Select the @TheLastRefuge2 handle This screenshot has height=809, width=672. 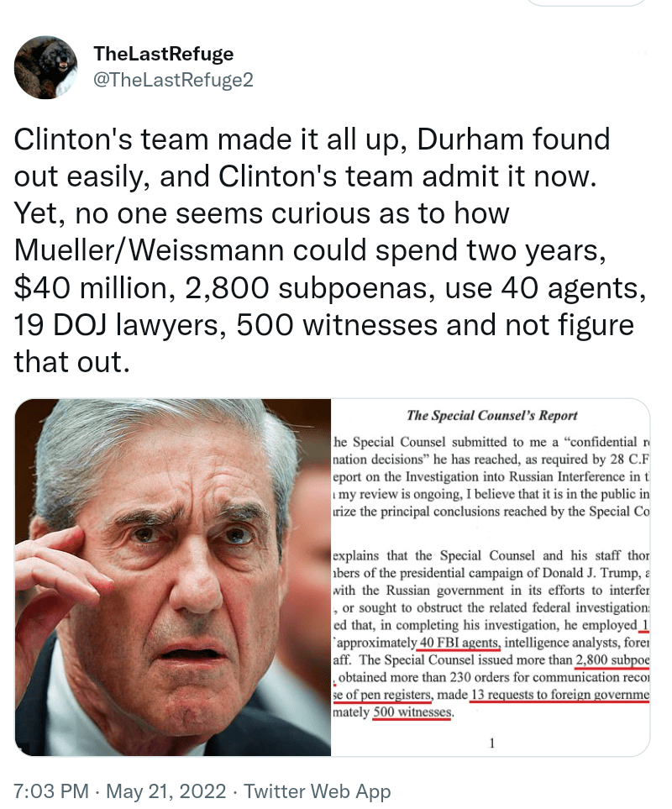pyautogui.click(x=173, y=80)
